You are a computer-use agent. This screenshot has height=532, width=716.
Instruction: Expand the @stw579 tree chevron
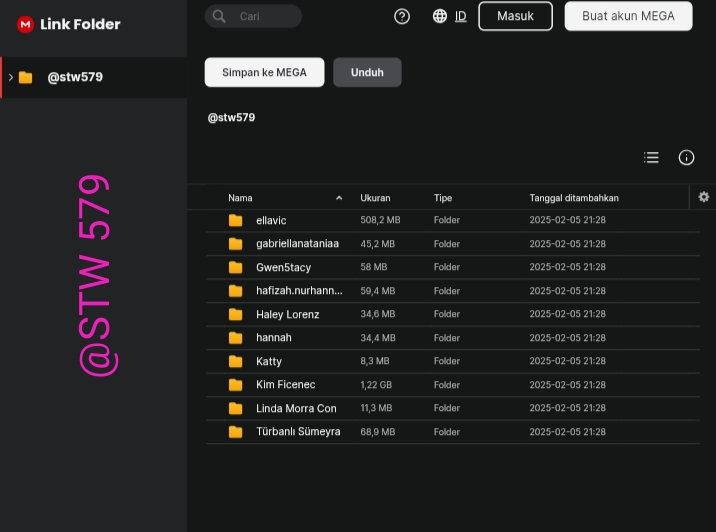click(11, 77)
